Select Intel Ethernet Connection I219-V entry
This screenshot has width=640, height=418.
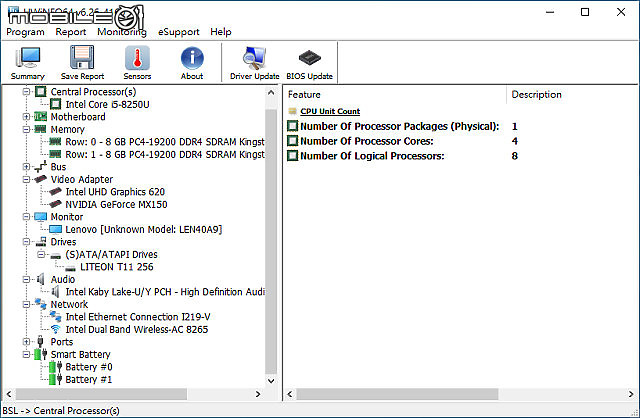pos(138,317)
